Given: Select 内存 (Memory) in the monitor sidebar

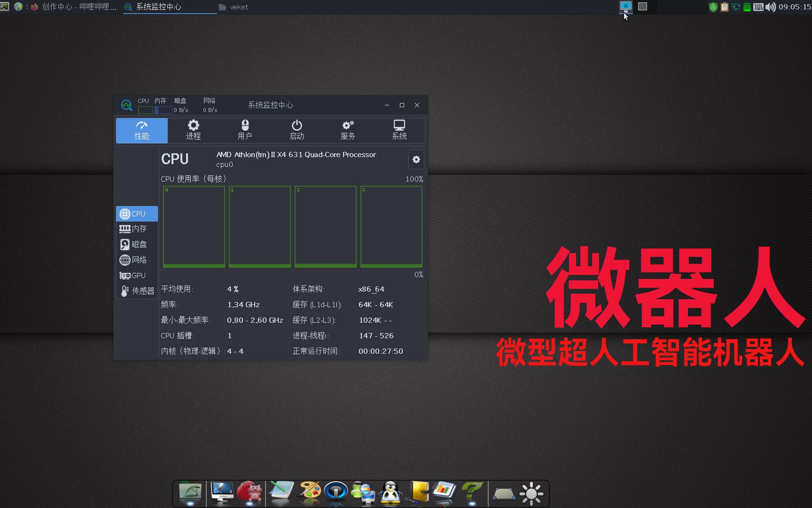Looking at the screenshot, I should click(137, 229).
